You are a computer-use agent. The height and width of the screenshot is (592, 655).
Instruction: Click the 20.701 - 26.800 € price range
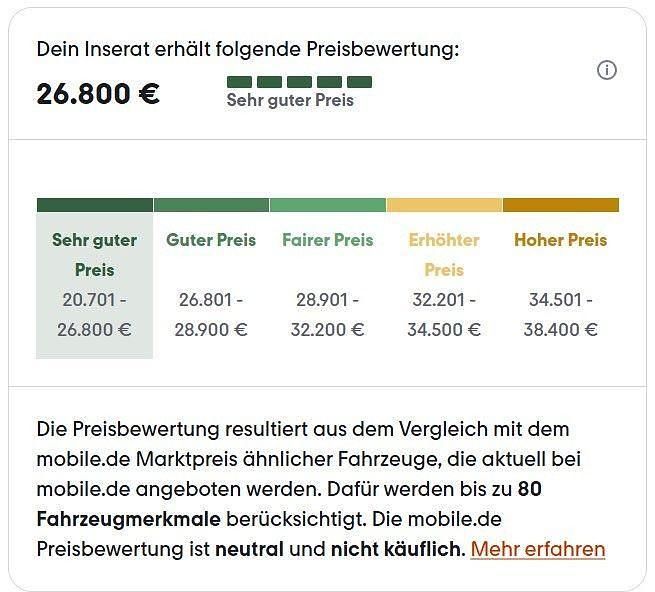pos(95,314)
